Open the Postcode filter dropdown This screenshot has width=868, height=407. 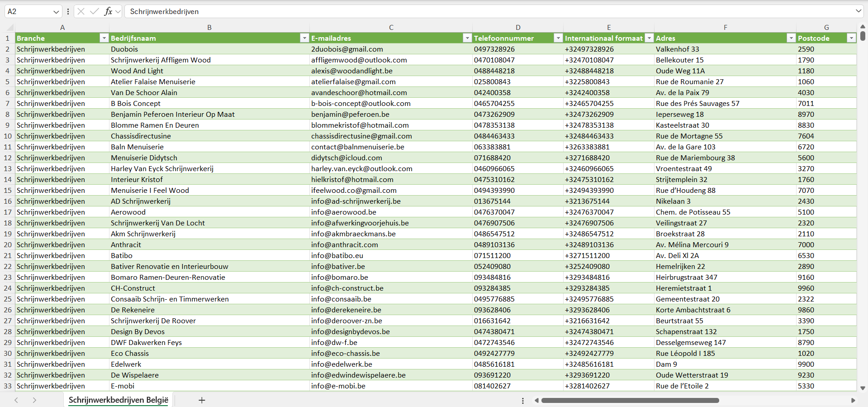click(851, 38)
